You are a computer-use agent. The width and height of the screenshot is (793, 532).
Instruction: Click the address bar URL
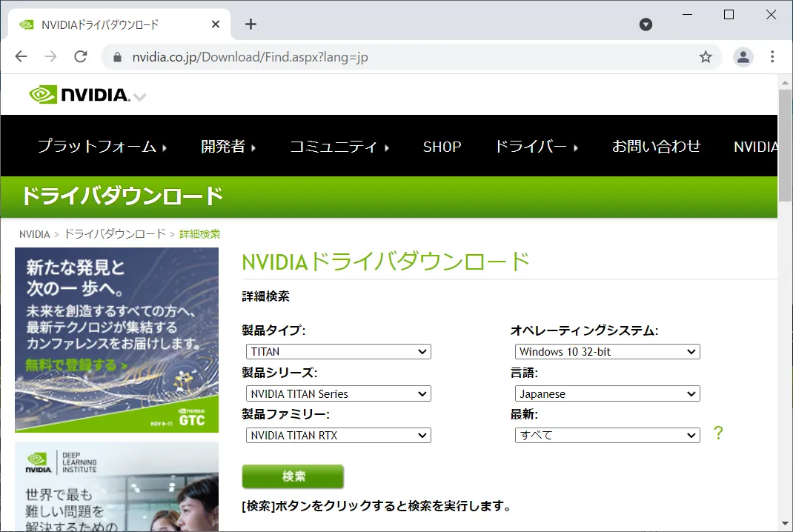click(x=250, y=57)
